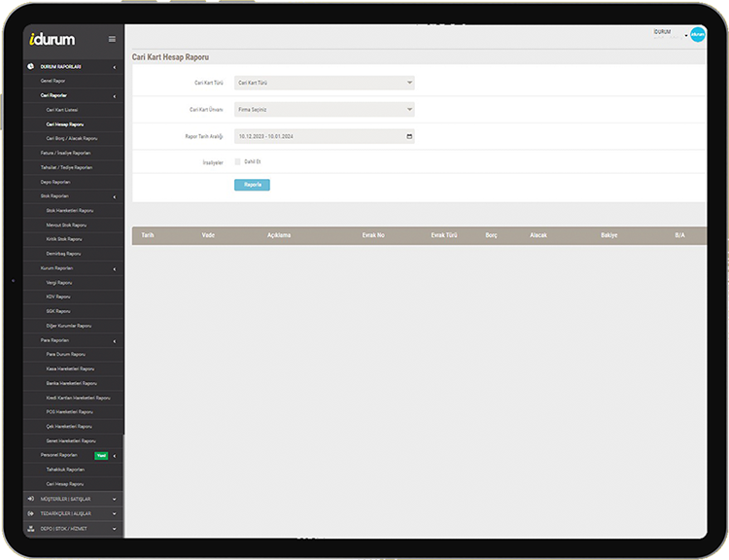
Task: Click the idurum logo
Action: click(x=52, y=40)
